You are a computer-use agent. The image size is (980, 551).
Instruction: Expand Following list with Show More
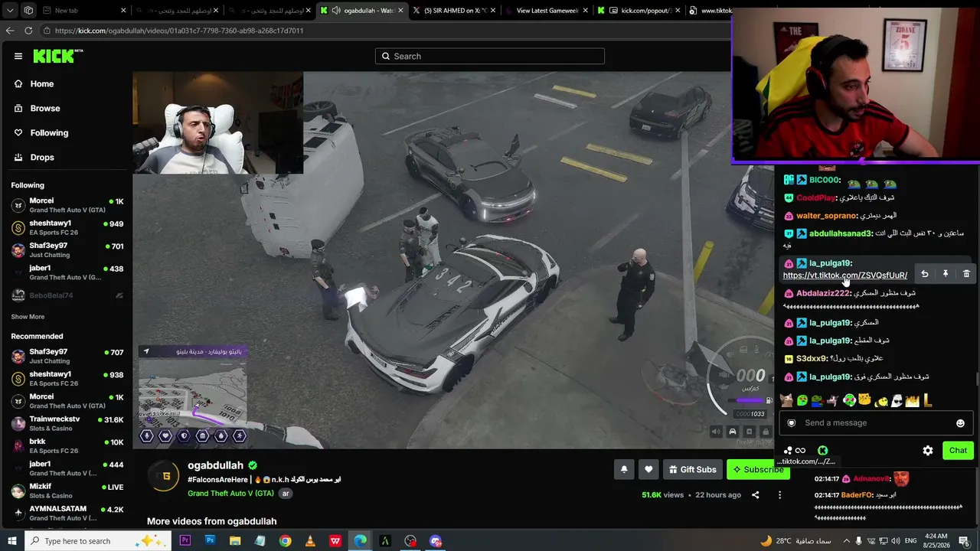coord(28,316)
